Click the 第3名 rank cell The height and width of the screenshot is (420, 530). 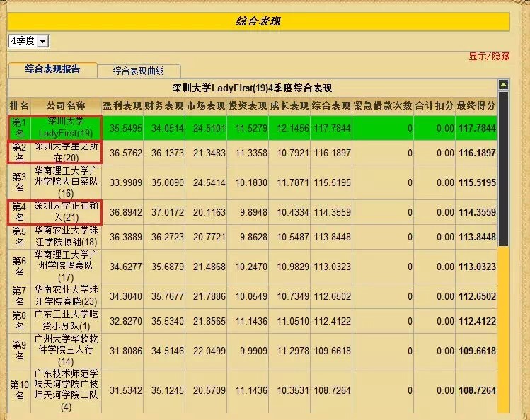pos(19,182)
